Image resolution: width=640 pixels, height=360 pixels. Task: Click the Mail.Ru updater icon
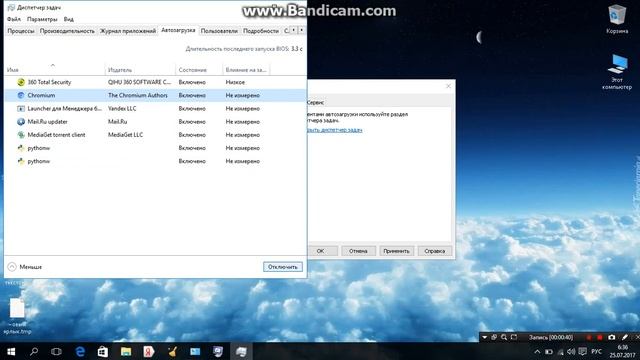(21, 122)
